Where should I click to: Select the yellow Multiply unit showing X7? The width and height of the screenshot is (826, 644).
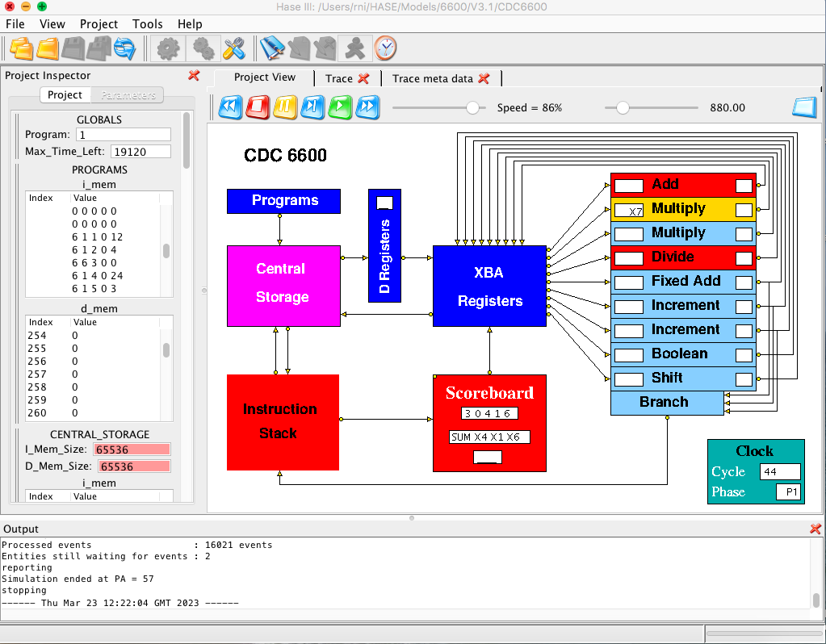[683, 209]
